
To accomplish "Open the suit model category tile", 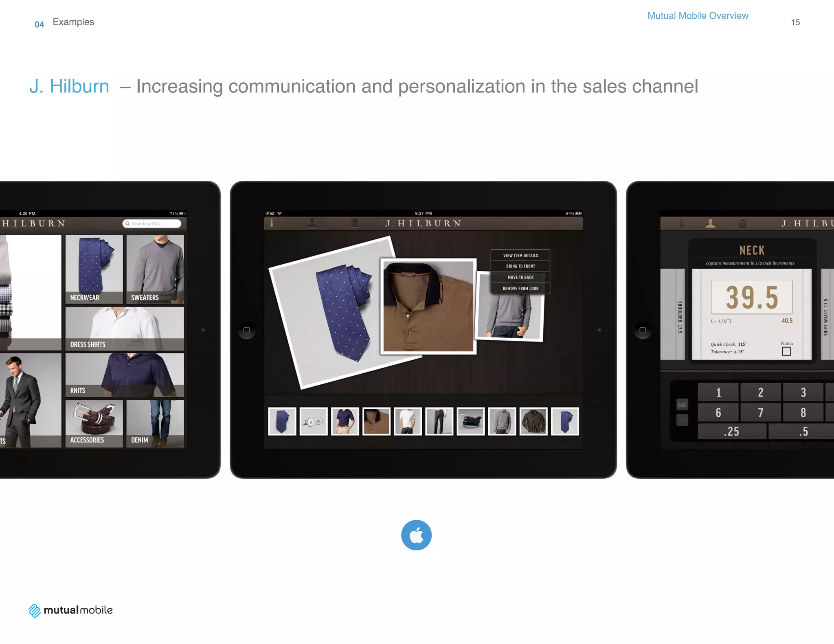I will 31,400.
